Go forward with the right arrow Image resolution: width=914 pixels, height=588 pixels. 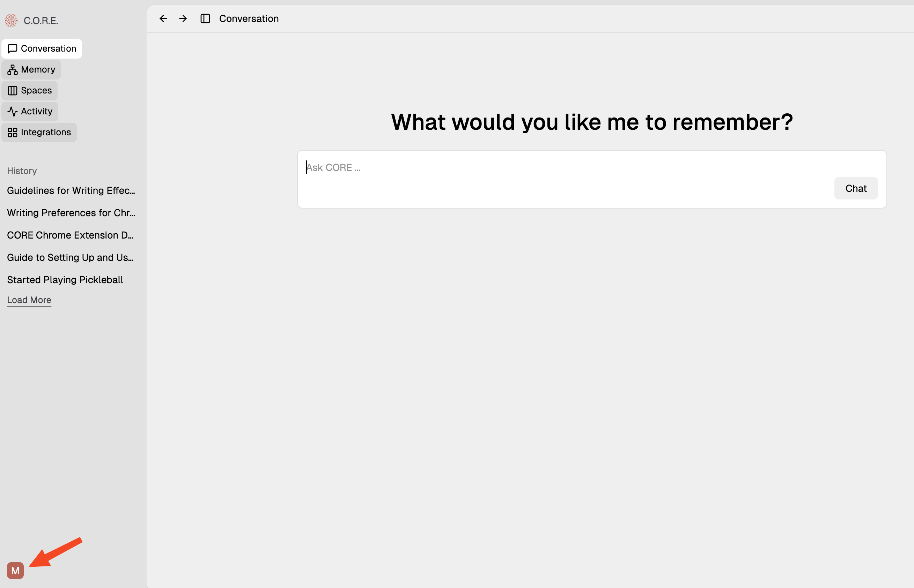click(183, 19)
